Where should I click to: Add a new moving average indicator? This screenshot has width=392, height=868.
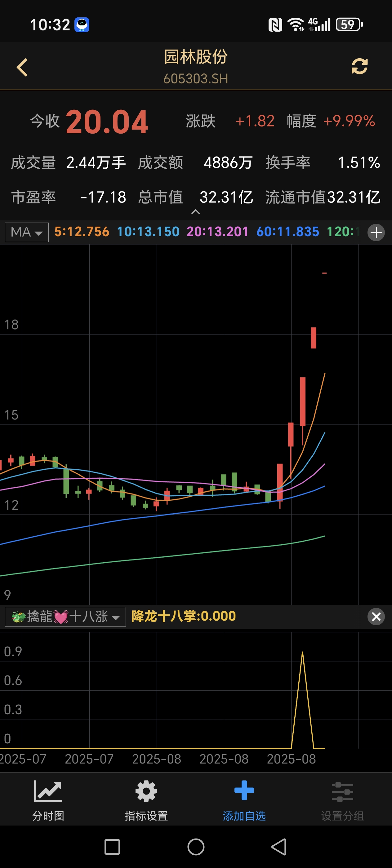point(376,232)
